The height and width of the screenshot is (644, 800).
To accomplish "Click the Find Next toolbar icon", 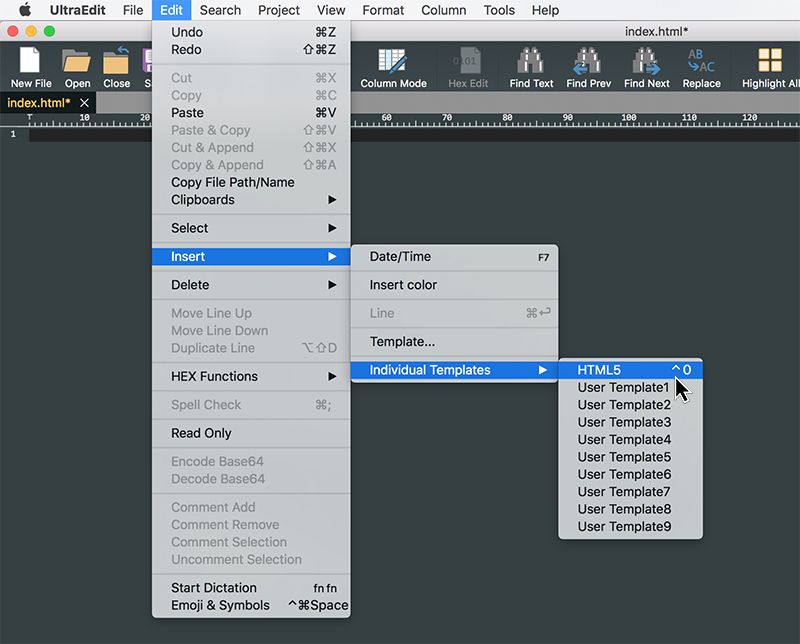I will point(646,67).
